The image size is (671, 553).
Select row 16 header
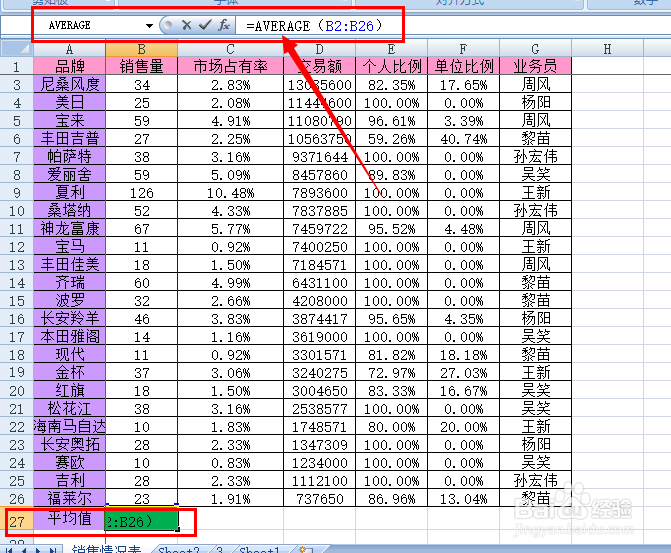click(x=17, y=318)
